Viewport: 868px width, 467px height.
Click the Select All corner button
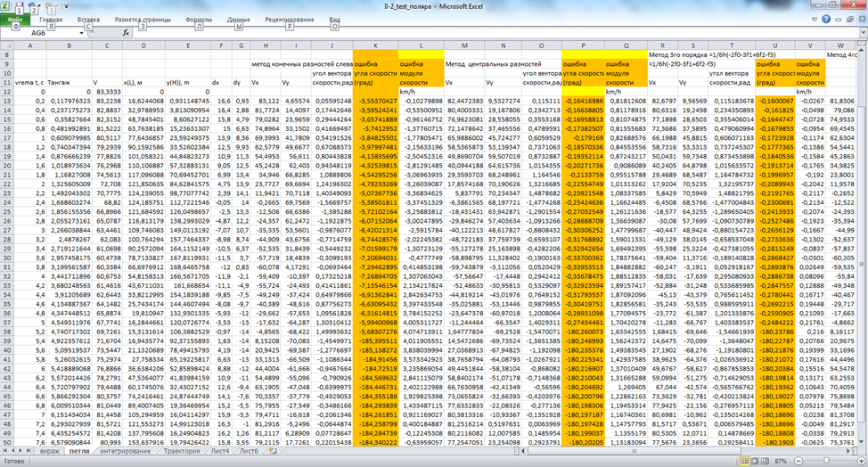8,44
